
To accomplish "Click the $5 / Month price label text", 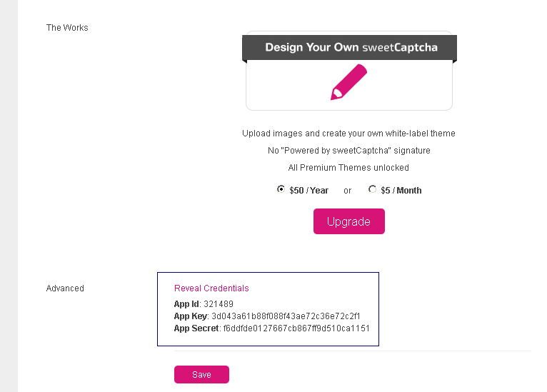I will click(x=401, y=191).
